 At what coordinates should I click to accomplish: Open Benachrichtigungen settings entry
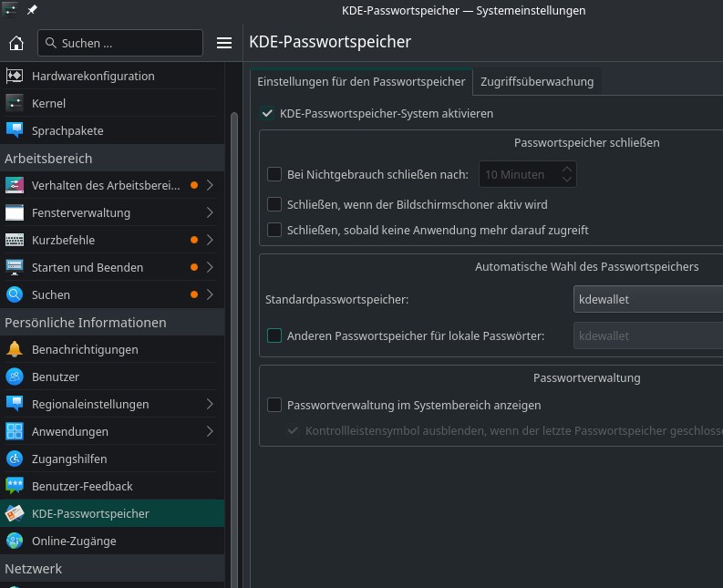[112, 349]
